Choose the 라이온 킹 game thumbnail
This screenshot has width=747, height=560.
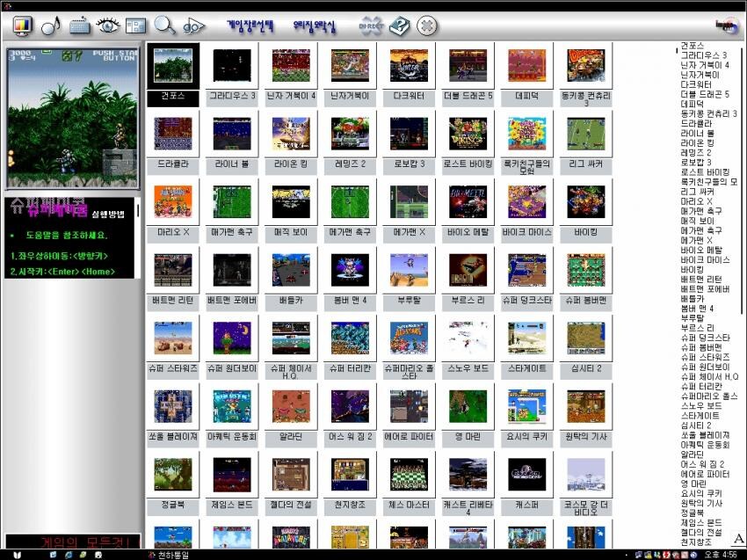(291, 134)
